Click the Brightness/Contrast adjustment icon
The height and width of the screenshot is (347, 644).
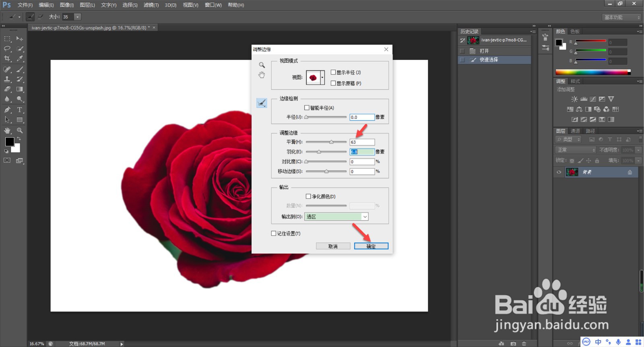point(574,99)
